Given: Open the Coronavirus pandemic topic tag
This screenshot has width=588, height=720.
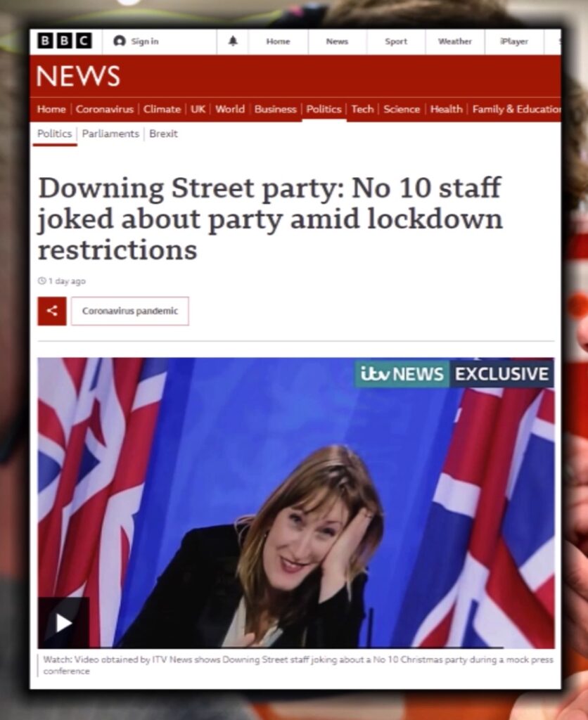Looking at the screenshot, I should (x=130, y=311).
